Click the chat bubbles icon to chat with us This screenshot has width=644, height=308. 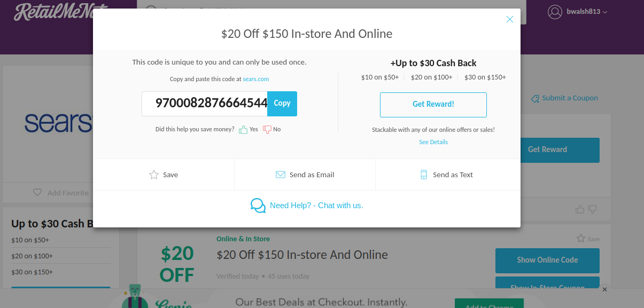tap(258, 205)
